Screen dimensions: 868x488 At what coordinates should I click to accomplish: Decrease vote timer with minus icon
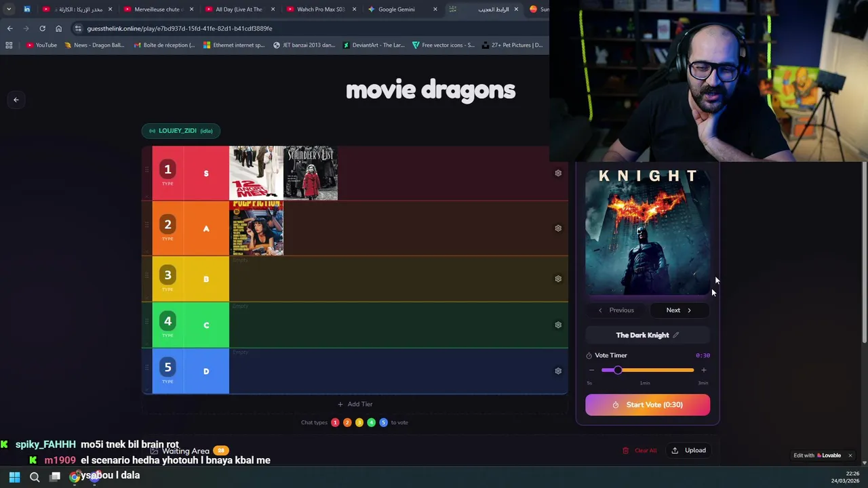point(591,370)
